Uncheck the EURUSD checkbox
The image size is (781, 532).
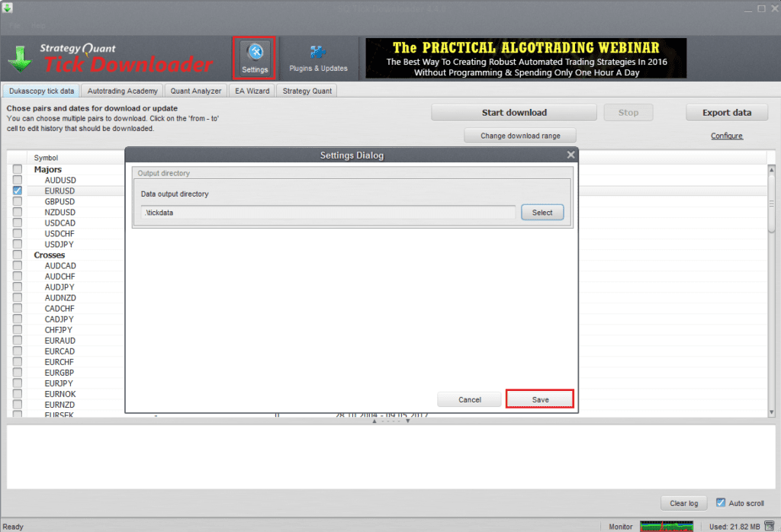pos(18,191)
